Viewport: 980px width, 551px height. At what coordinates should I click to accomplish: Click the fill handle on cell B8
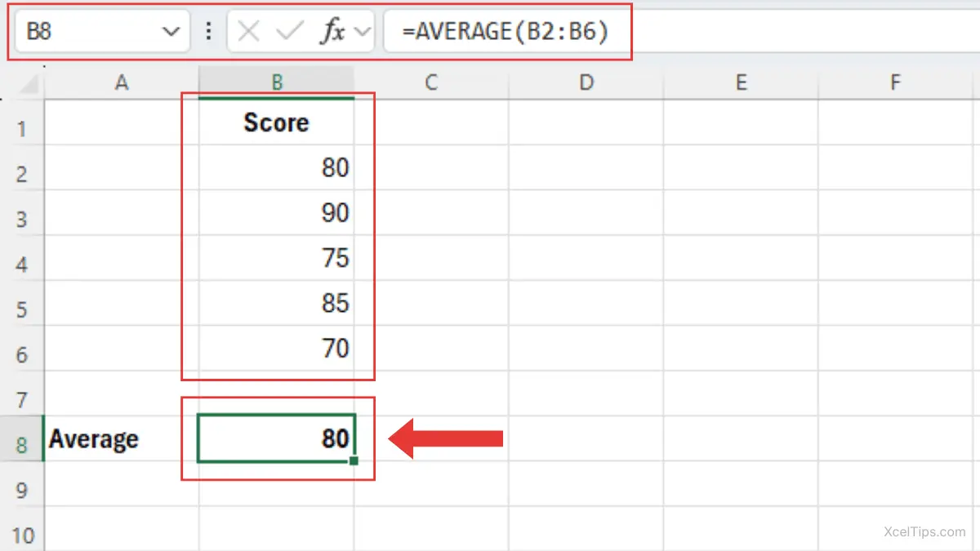pyautogui.click(x=354, y=461)
